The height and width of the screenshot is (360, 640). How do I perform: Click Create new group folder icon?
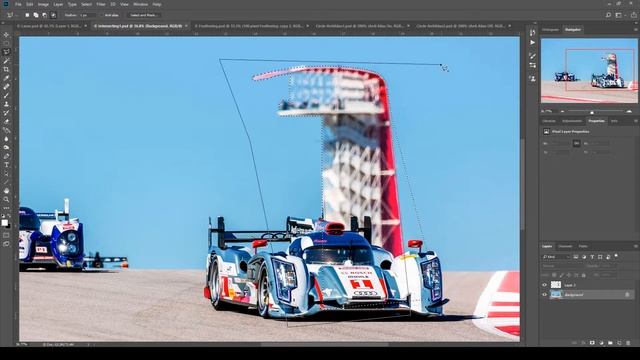(x=610, y=343)
